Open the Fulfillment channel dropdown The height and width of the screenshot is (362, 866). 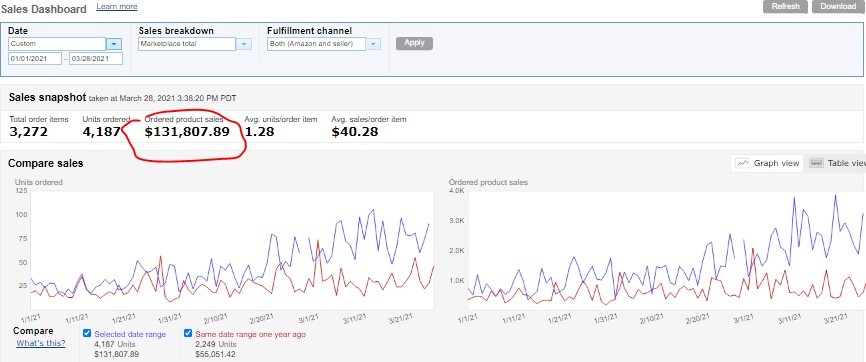(373, 44)
